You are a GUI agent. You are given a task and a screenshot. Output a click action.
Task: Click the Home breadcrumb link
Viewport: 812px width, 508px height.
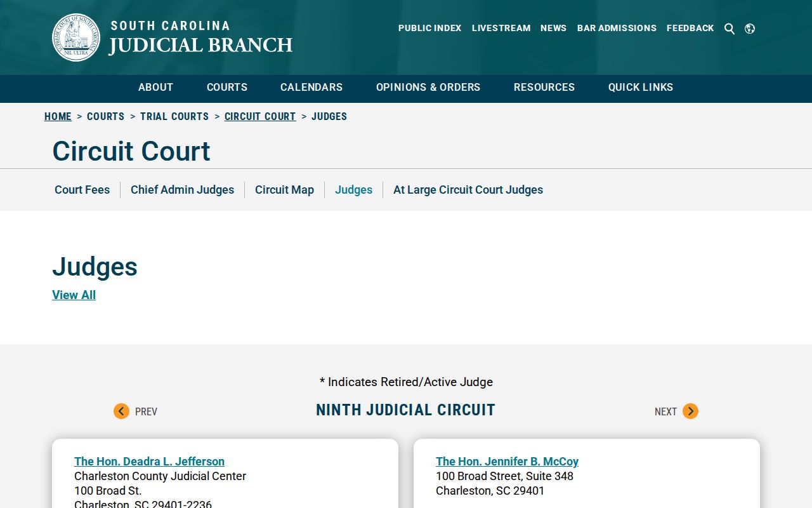[x=58, y=117]
